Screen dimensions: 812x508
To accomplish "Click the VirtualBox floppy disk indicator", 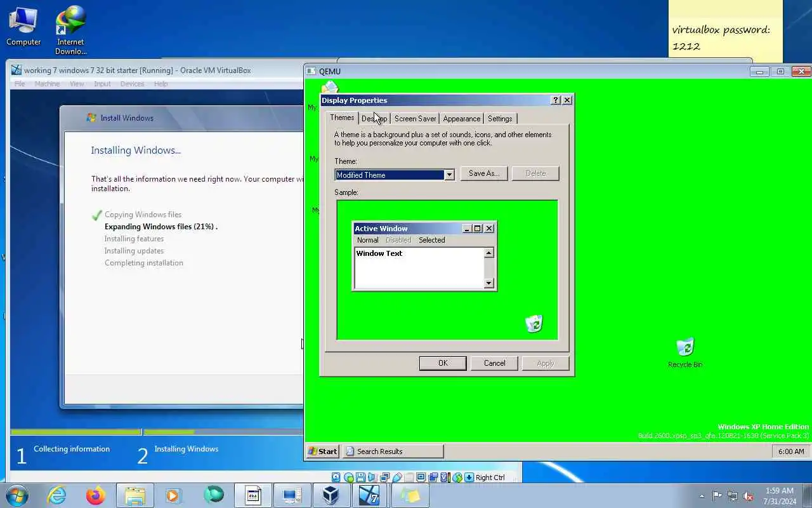I will coord(360,478).
